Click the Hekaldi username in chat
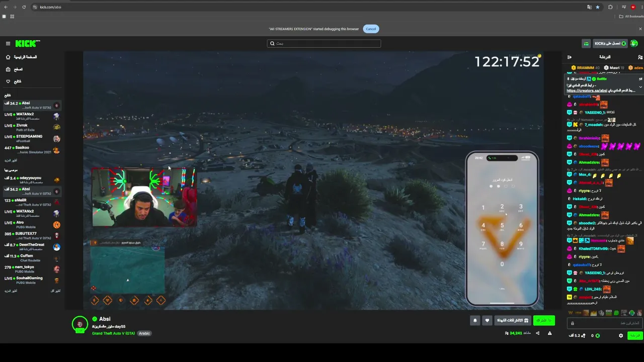 pos(580,199)
